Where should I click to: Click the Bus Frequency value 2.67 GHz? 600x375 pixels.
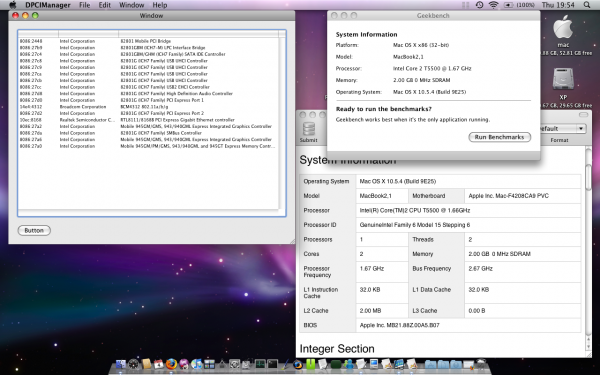click(x=480, y=269)
